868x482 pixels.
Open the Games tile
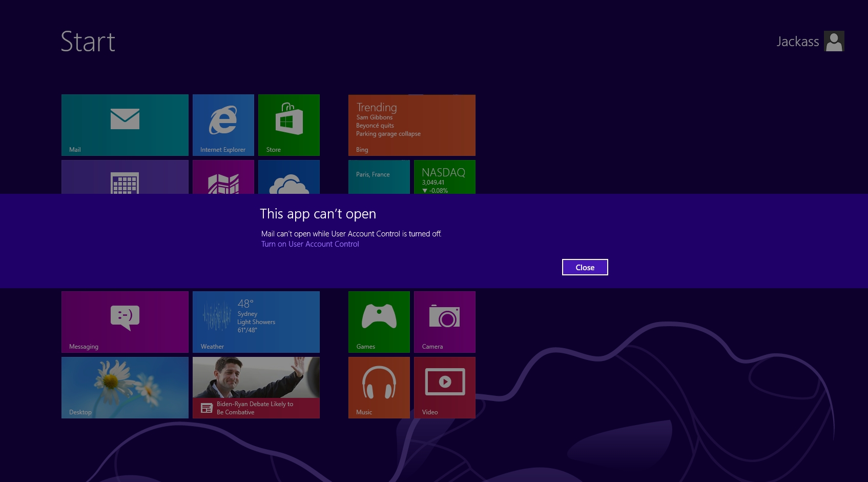click(379, 322)
